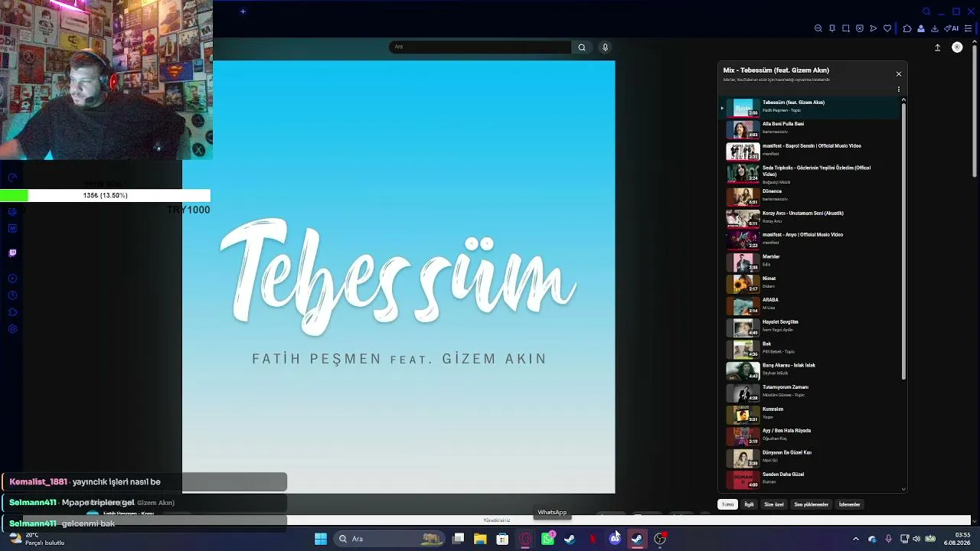This screenshot has height=551, width=980.
Task: Click the browser zoom-out magnifier icon
Action: (818, 28)
